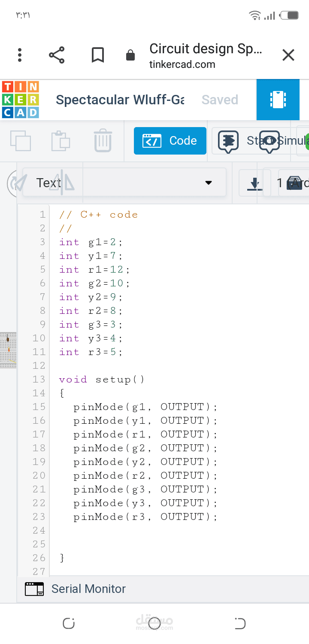309x644 pixels.
Task: Click code line 'int y1=7;'
Action: click(x=91, y=256)
